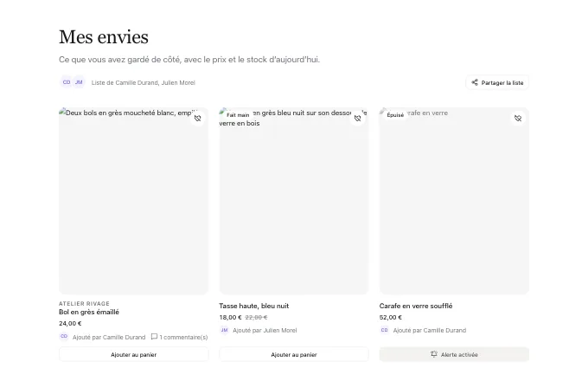Click the Partager la liste button
588x368 pixels.
(497, 82)
